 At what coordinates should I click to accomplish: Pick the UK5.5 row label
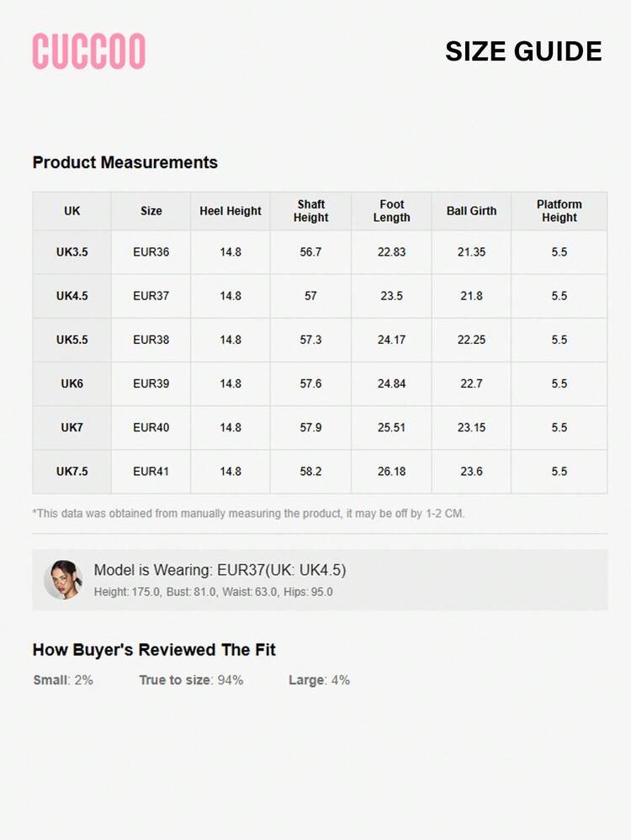[72, 340]
